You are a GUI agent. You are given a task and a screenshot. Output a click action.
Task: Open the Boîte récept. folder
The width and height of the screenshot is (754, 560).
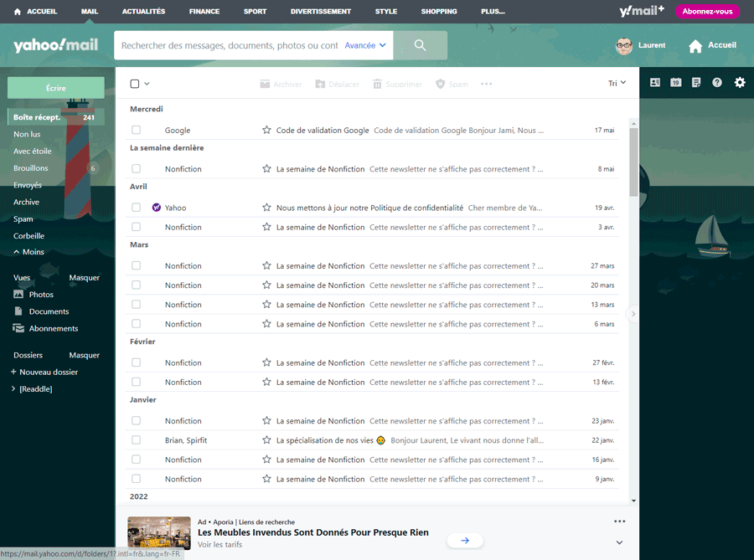[x=56, y=117]
